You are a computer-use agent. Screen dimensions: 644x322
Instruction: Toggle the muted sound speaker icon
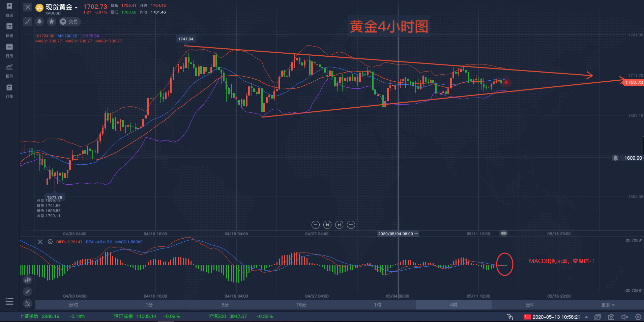click(624, 317)
